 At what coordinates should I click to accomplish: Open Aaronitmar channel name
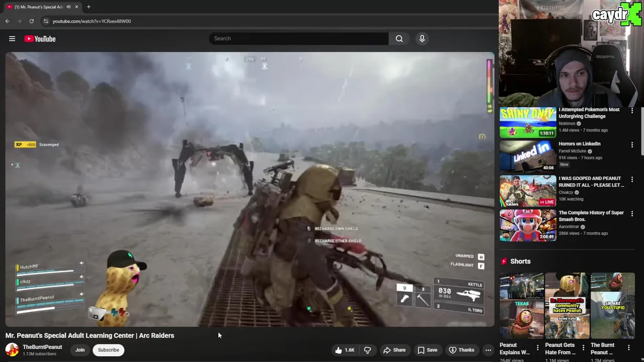tap(570, 227)
